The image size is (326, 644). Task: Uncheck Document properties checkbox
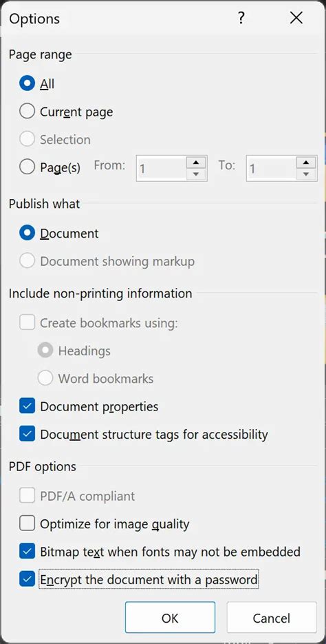[27, 406]
